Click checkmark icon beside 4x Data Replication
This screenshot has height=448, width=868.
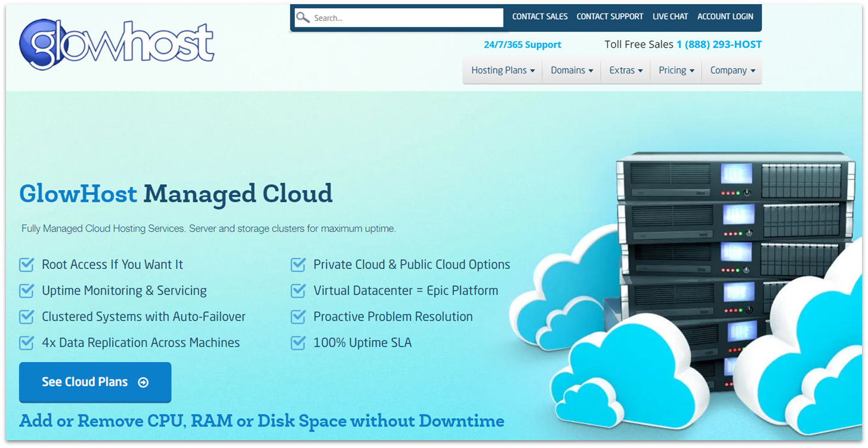[26, 342]
